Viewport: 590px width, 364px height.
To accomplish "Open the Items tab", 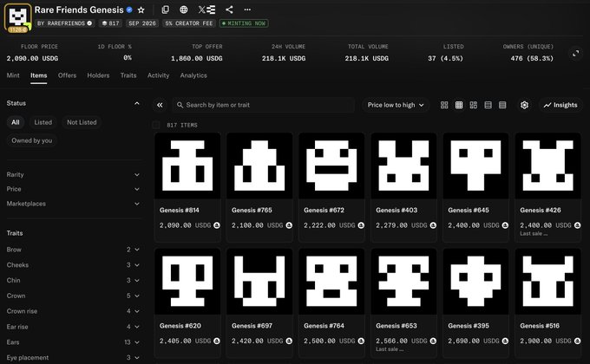I will point(39,75).
